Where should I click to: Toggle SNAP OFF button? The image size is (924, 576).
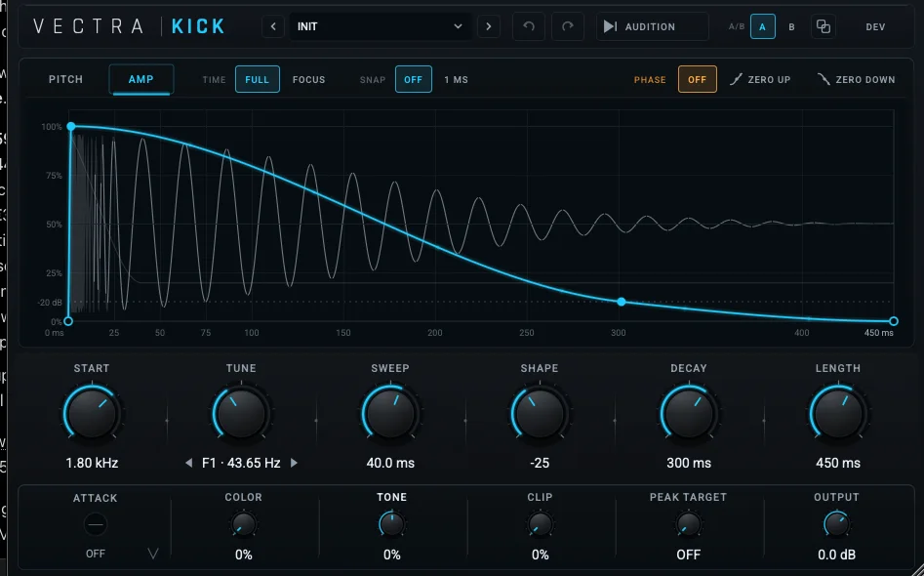413,80
